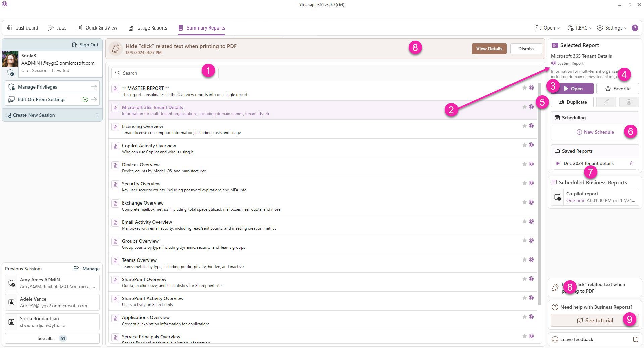Focus the report Search field
Screen dimensions: 644x348
click(x=161, y=73)
